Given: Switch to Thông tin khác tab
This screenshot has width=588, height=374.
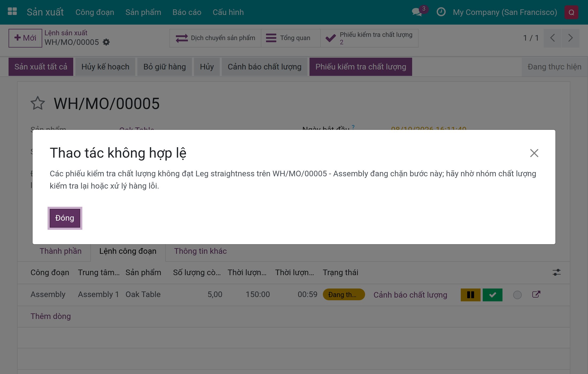Looking at the screenshot, I should click(200, 251).
